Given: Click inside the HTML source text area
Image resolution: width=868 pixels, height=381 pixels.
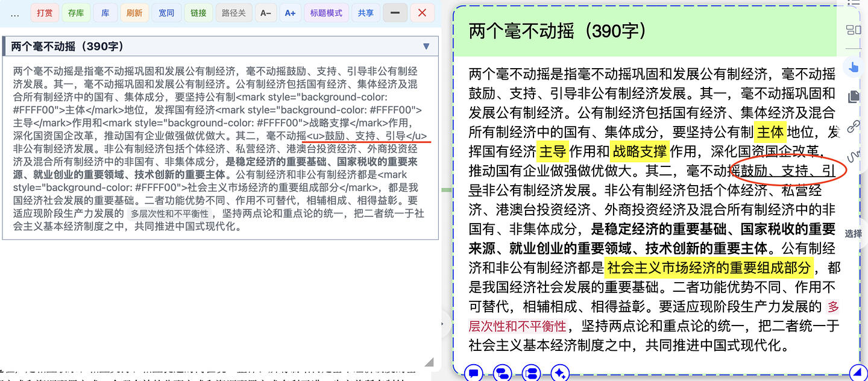Looking at the screenshot, I should click(x=220, y=148).
